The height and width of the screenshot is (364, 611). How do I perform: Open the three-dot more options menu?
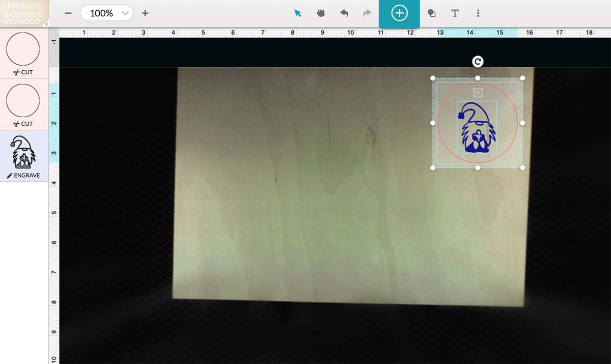tap(478, 13)
